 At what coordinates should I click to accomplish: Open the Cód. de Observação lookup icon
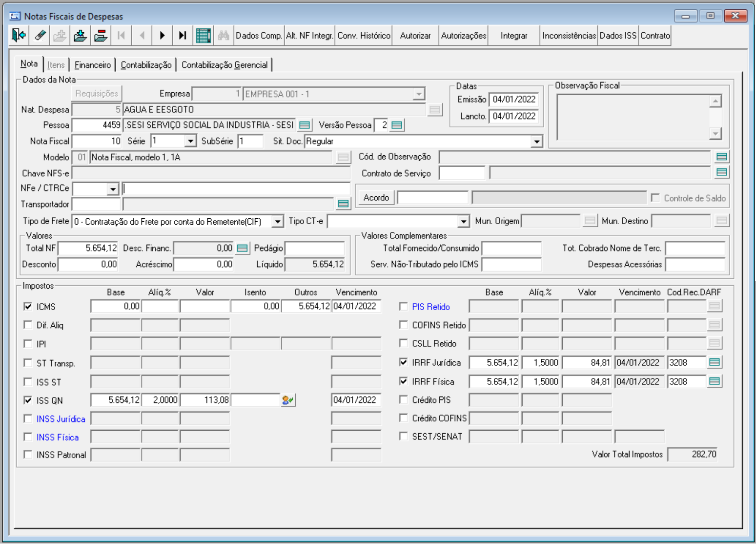click(x=721, y=157)
